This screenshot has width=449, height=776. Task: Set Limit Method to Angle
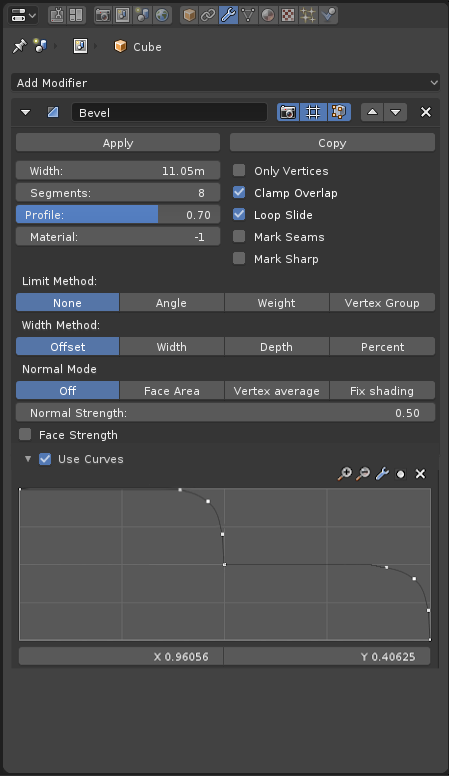tap(172, 302)
